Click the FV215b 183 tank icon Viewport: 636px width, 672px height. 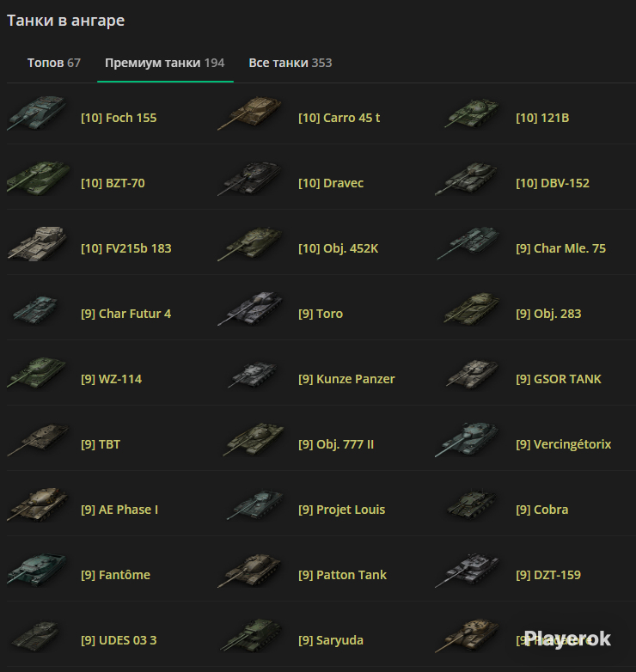[x=37, y=243]
